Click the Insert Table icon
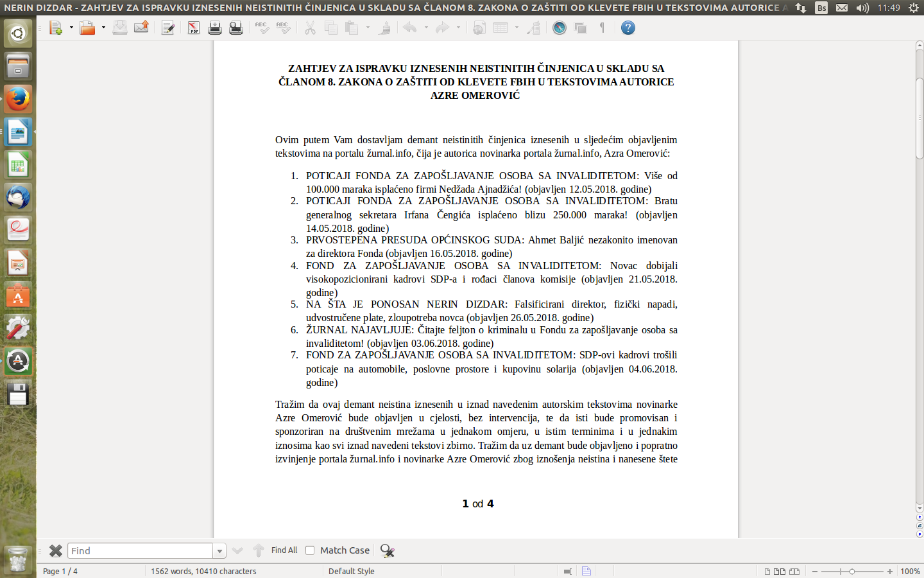 click(x=501, y=28)
